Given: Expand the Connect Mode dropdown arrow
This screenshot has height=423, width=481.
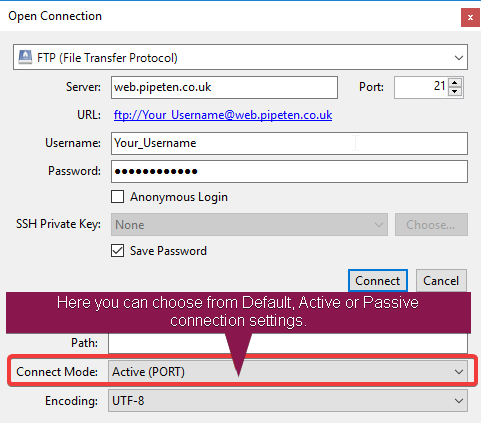Looking at the screenshot, I should click(x=459, y=372).
